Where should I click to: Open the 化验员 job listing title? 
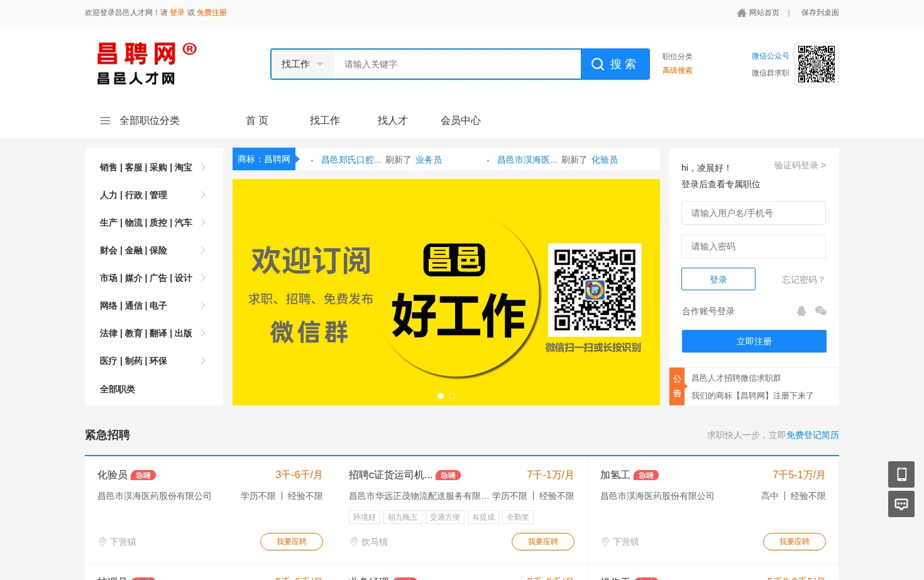[x=113, y=475]
